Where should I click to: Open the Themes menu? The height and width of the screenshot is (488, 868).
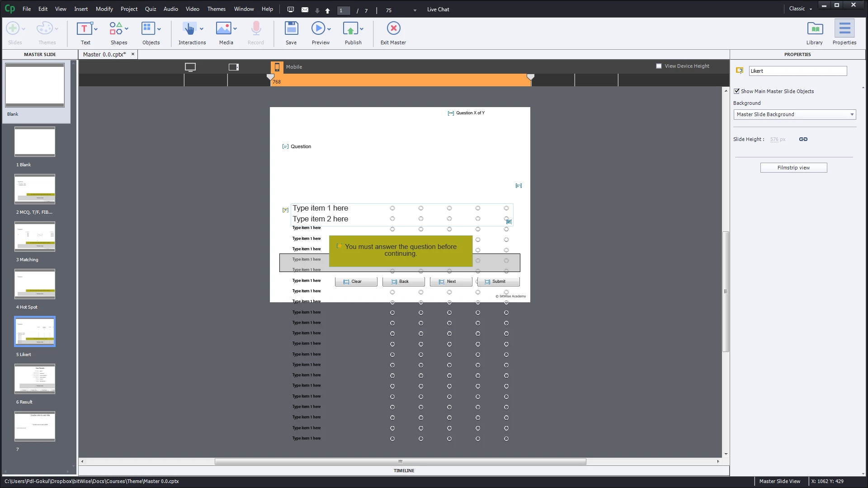(216, 9)
